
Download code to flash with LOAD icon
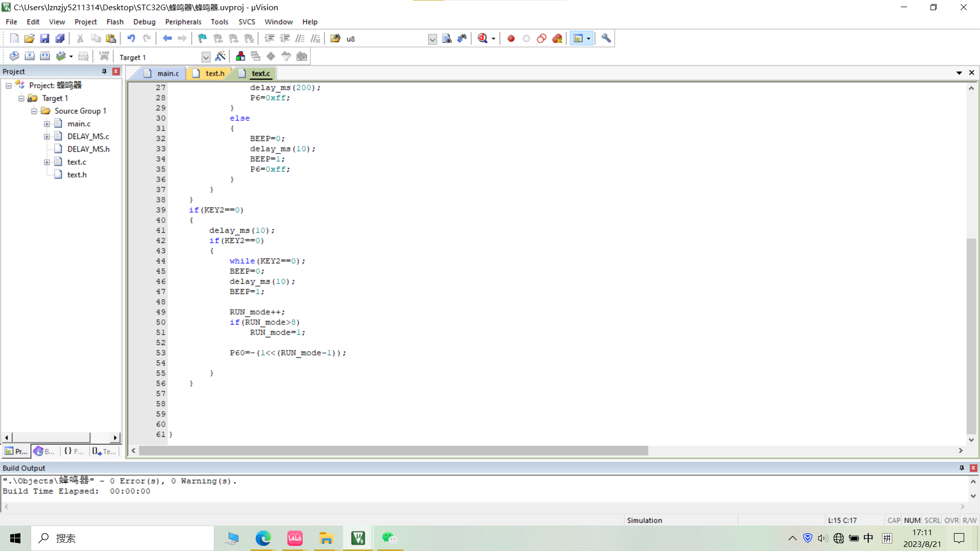click(x=104, y=56)
